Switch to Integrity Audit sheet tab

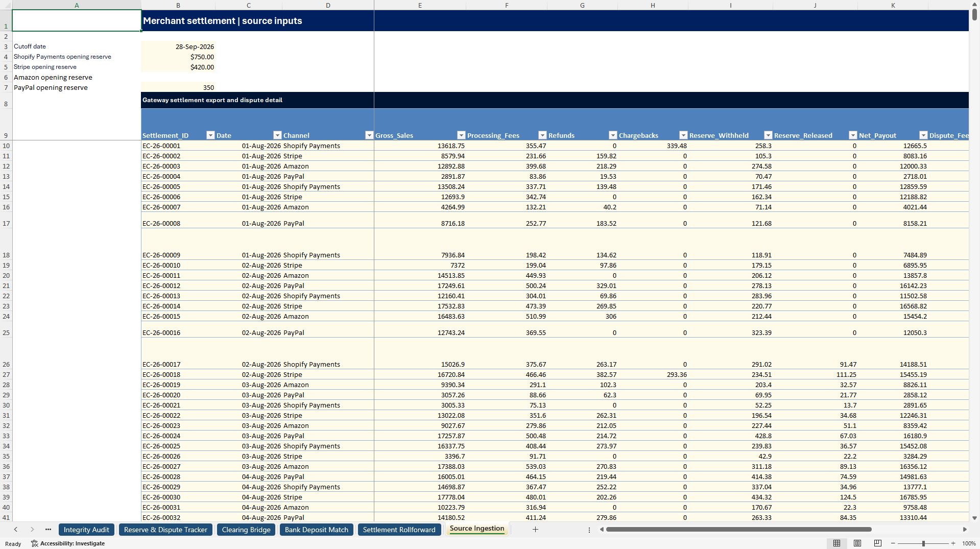pos(86,530)
